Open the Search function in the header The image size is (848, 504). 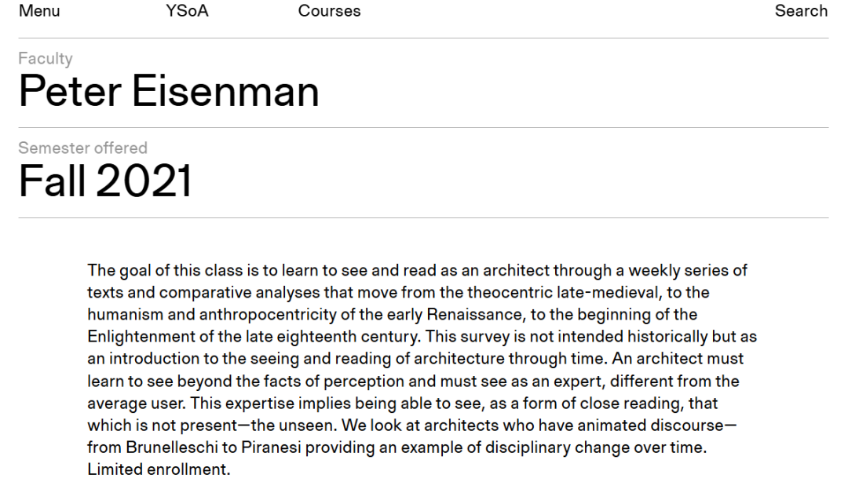[x=801, y=11]
